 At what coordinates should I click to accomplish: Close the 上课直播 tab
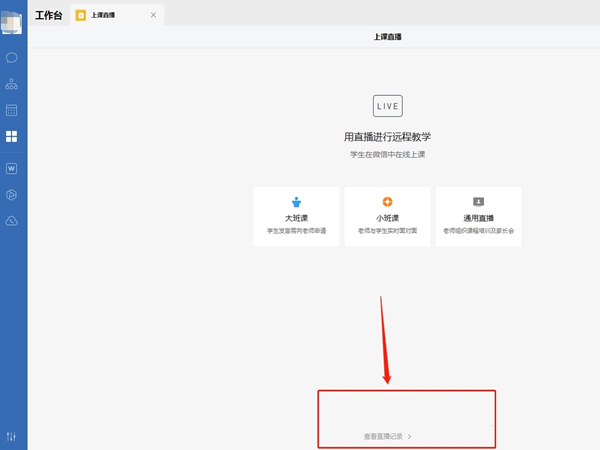pyautogui.click(x=153, y=16)
